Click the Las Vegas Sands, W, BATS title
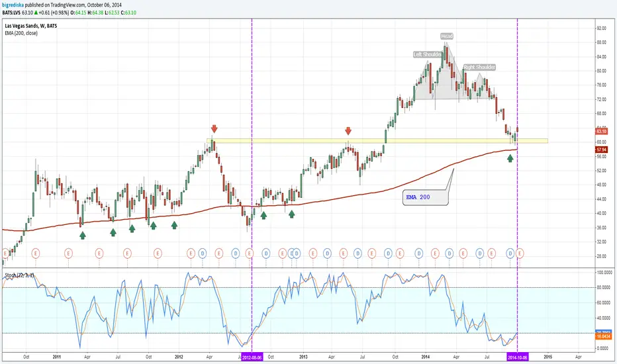Viewport: 617px width, 364px height. click(30, 26)
